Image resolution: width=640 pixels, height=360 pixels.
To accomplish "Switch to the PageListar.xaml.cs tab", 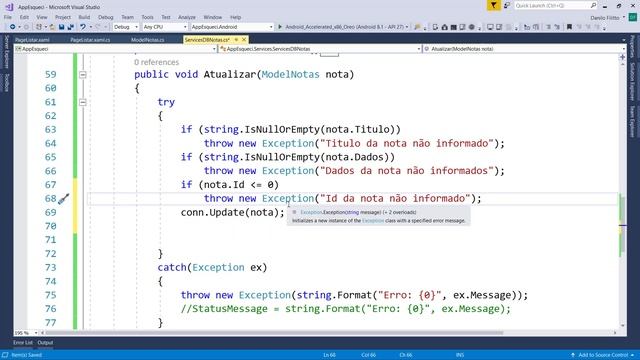I will pos(90,40).
